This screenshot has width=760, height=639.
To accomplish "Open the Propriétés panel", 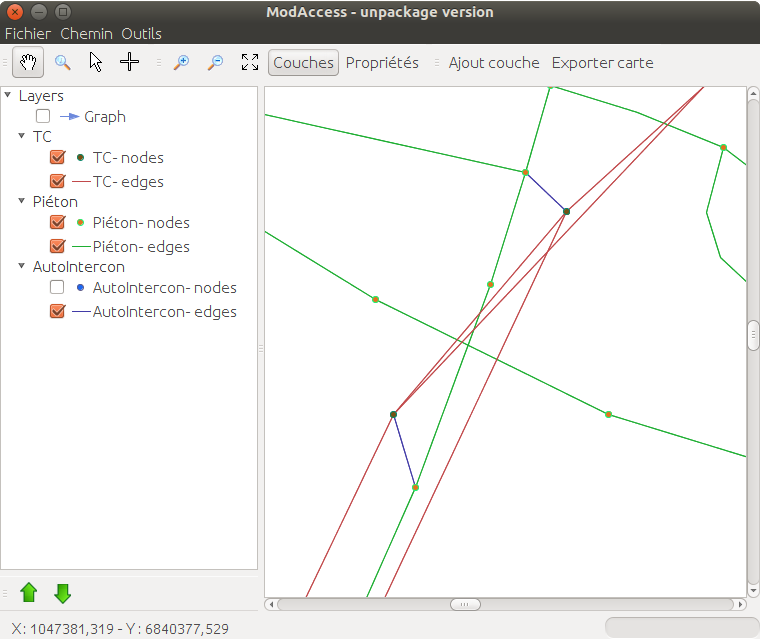I will (382, 63).
